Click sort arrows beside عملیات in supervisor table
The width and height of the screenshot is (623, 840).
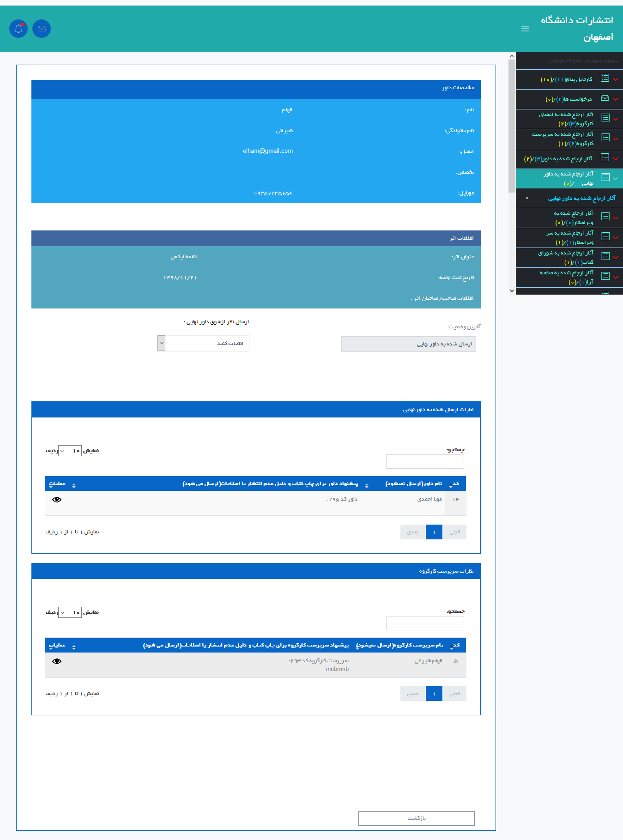(74, 647)
